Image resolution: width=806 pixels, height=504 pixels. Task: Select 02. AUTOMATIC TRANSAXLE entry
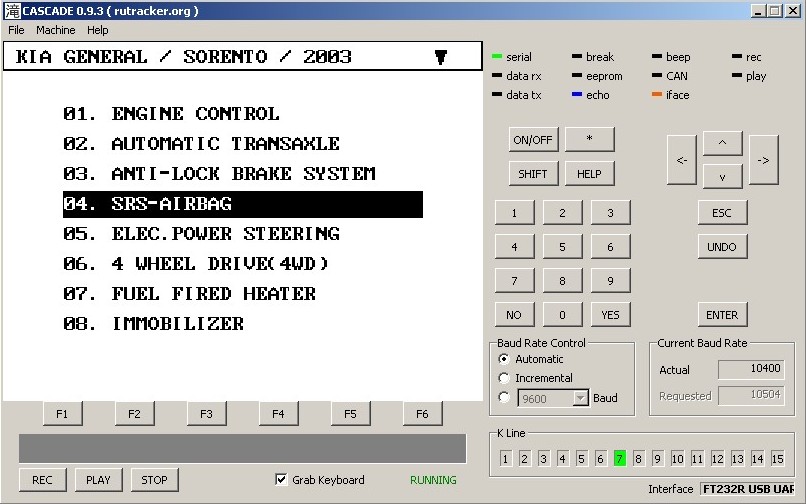(x=201, y=144)
